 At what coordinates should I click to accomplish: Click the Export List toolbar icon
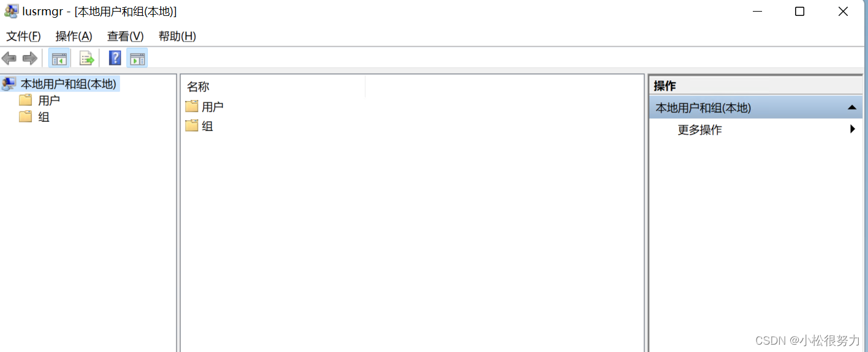87,59
